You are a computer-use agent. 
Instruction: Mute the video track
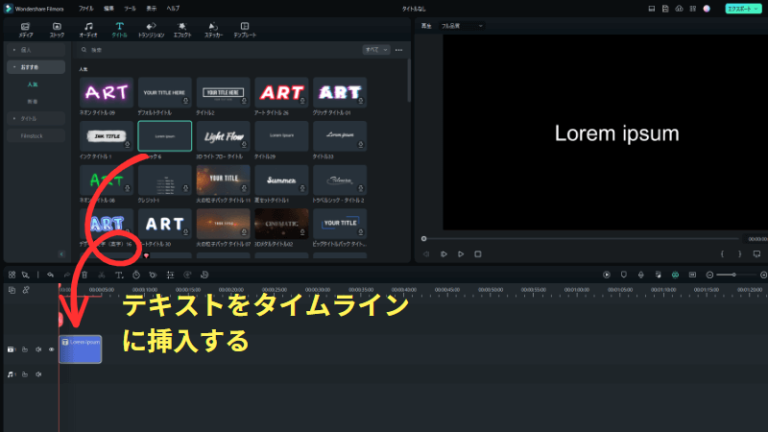click(38, 350)
